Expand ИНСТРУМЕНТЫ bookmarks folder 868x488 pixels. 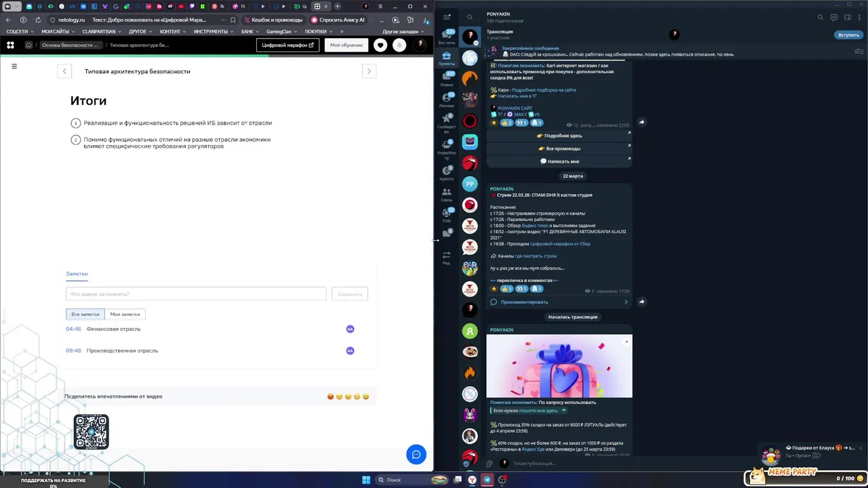214,31
